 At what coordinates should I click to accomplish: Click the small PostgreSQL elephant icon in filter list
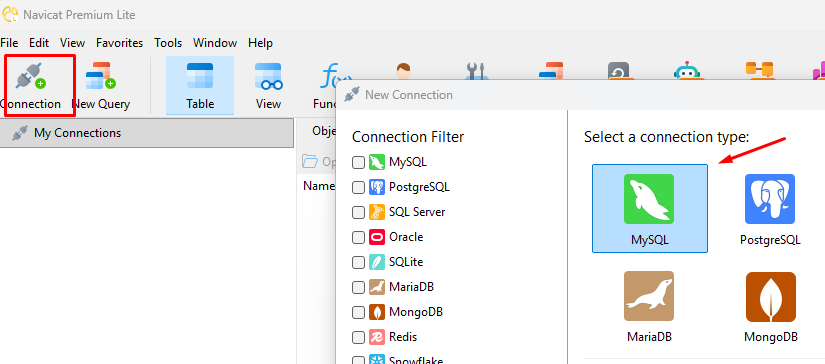point(377,187)
